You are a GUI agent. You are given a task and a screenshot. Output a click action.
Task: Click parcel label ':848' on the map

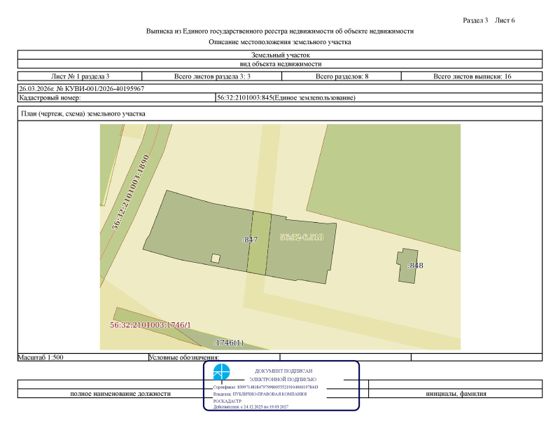(x=416, y=265)
